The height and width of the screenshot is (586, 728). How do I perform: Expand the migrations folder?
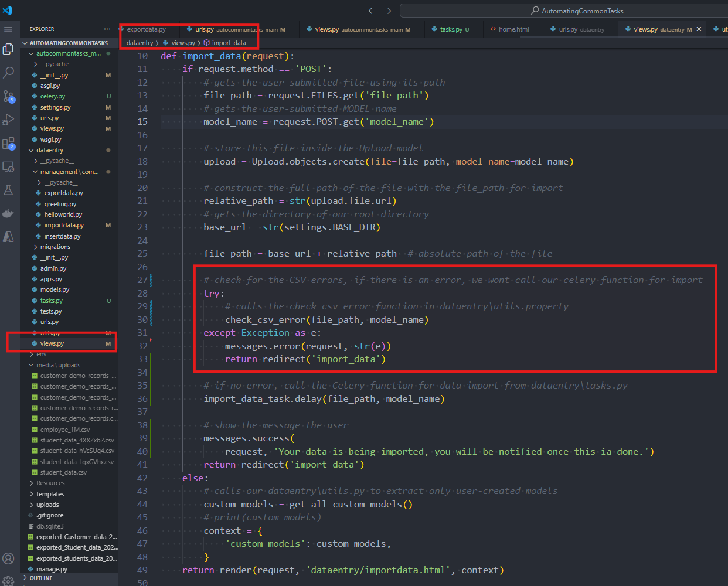point(69,247)
